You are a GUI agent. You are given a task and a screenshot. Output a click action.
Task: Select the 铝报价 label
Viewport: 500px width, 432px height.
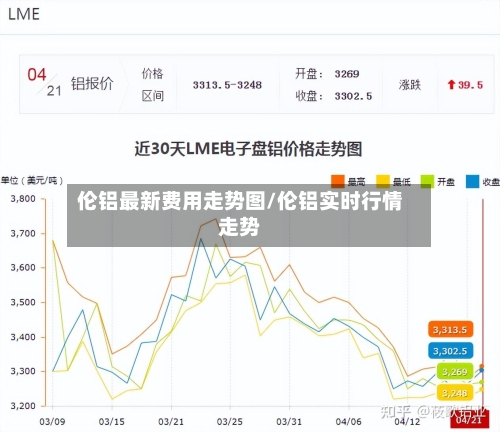[x=92, y=83]
